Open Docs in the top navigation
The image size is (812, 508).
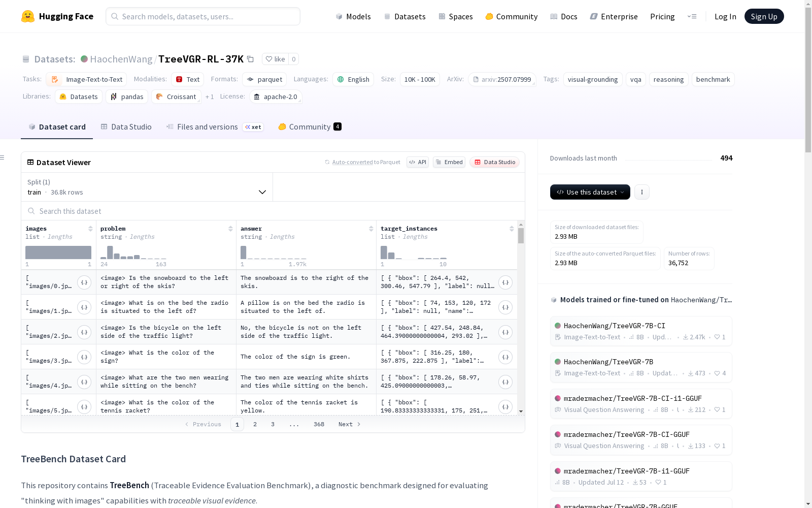tap(564, 16)
